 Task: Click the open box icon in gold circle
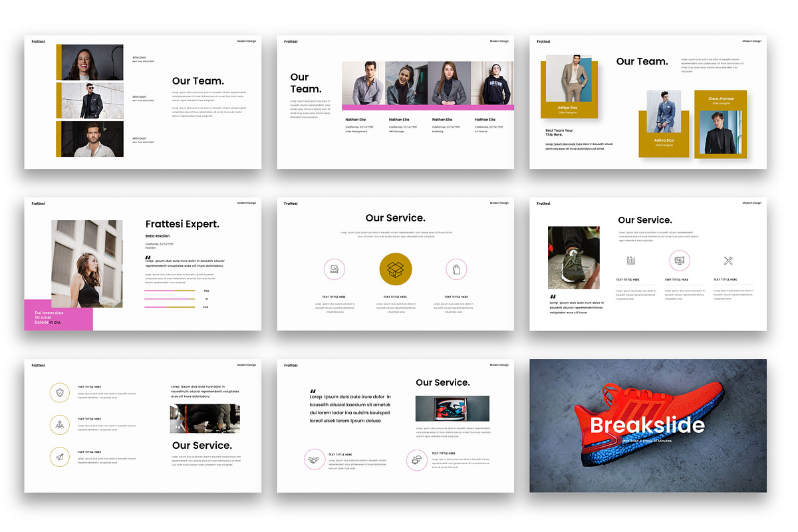[396, 269]
